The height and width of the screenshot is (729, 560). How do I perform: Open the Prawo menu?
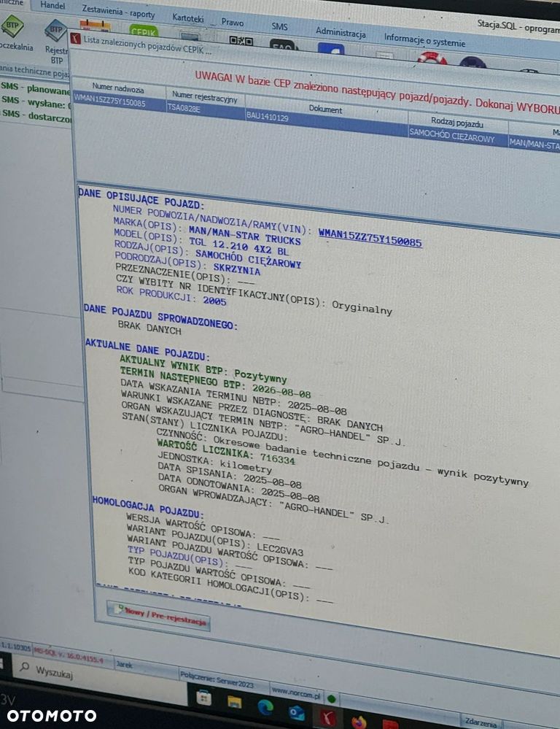[x=232, y=22]
